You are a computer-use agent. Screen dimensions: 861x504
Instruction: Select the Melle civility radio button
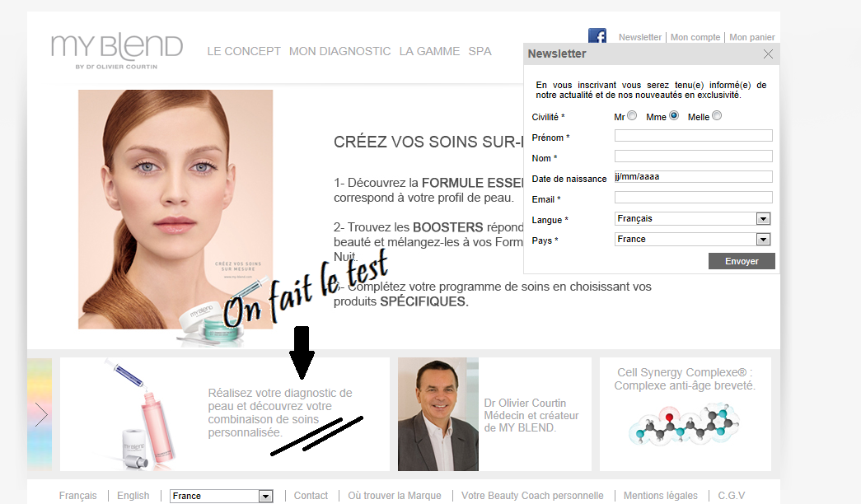point(717,116)
